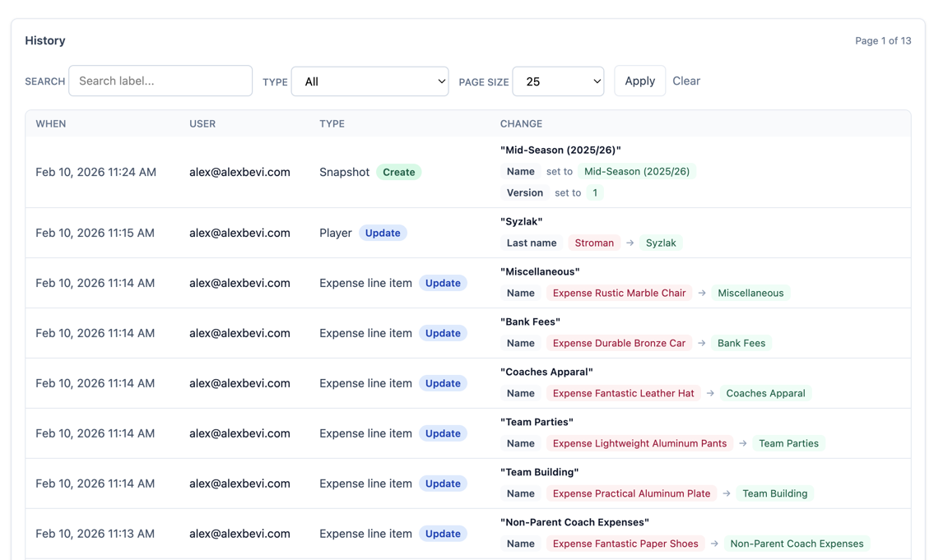Select the "Bank Fees" change title
Screen dimensions: 934x560
[x=530, y=322]
